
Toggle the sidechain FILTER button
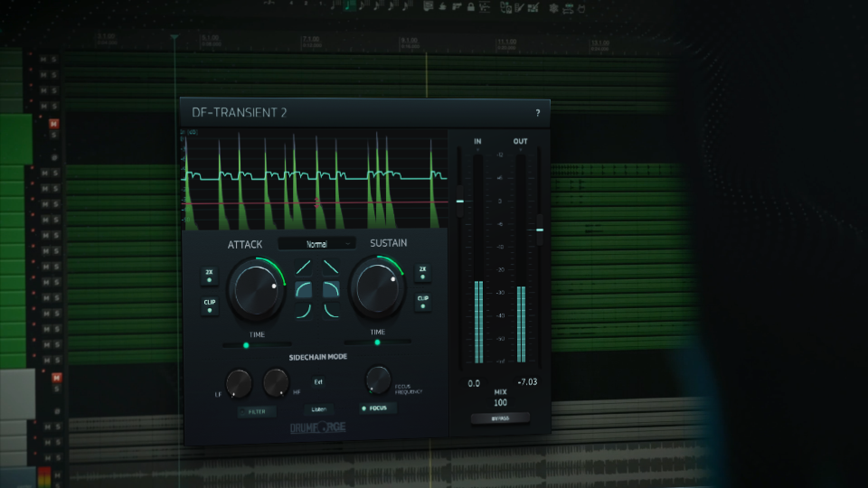click(258, 411)
